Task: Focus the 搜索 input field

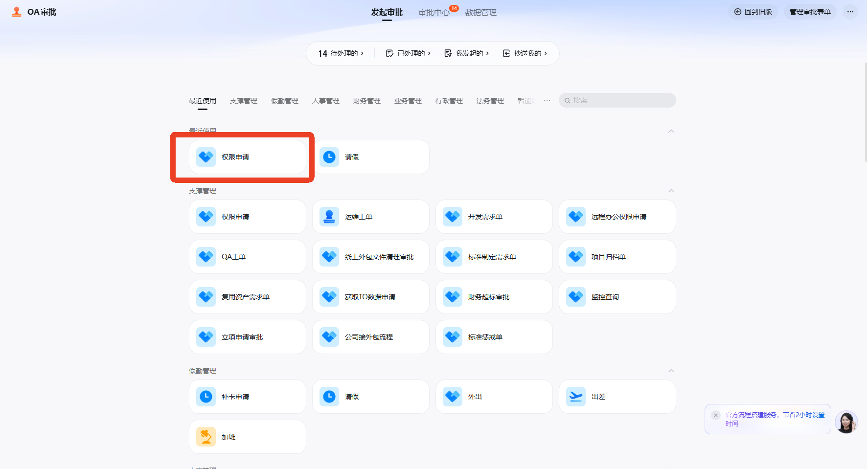Action: tap(617, 100)
